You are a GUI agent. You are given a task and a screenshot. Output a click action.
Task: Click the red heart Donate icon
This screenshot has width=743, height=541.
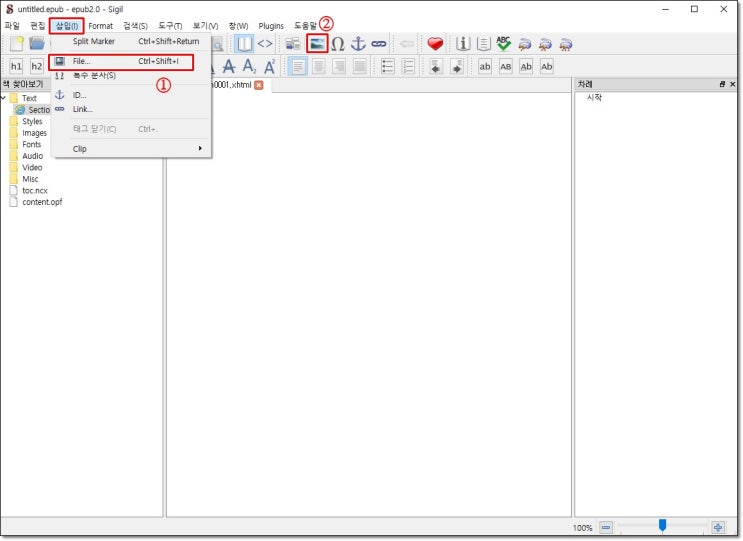[435, 44]
